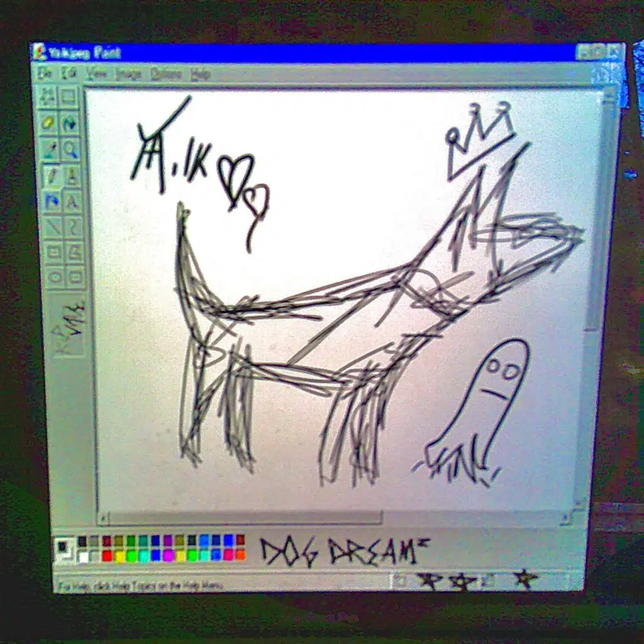
Task: Select the Brush tool
Action: pos(72,175)
